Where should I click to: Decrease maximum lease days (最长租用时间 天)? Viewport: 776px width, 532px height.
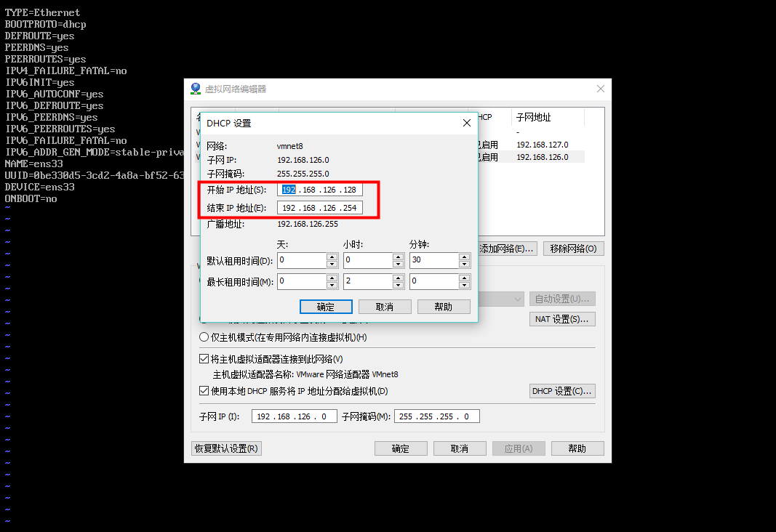point(332,286)
